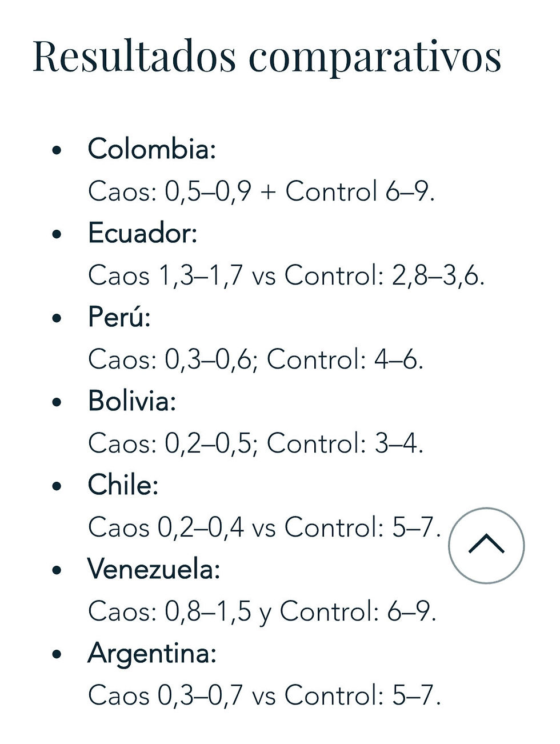Select the 'Perú:' label
Viewport: 560px width, 744px height.
click(x=119, y=317)
